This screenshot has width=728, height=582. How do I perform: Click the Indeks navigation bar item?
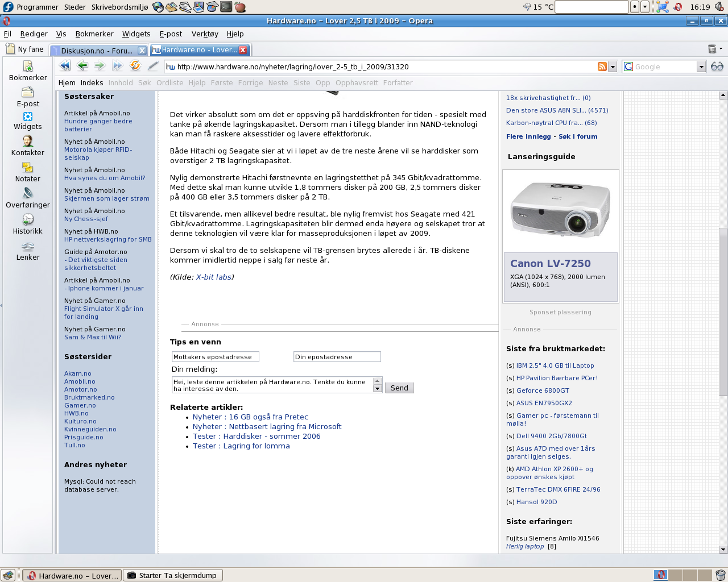92,82
